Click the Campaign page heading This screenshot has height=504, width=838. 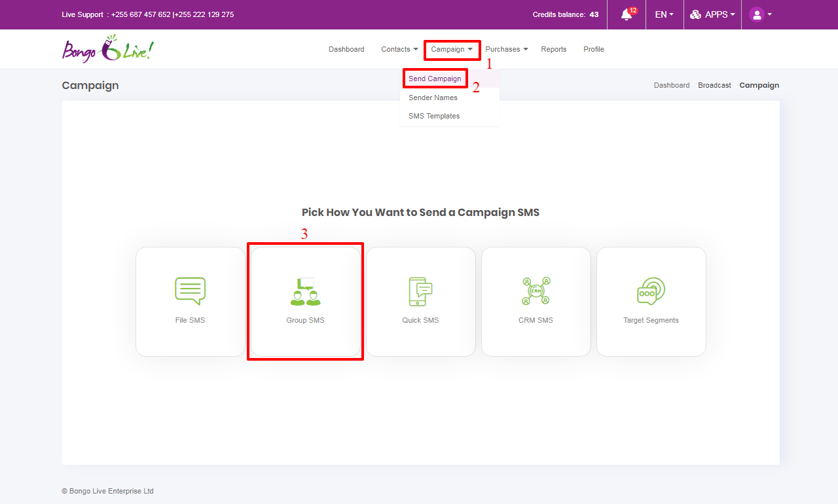[x=90, y=85]
